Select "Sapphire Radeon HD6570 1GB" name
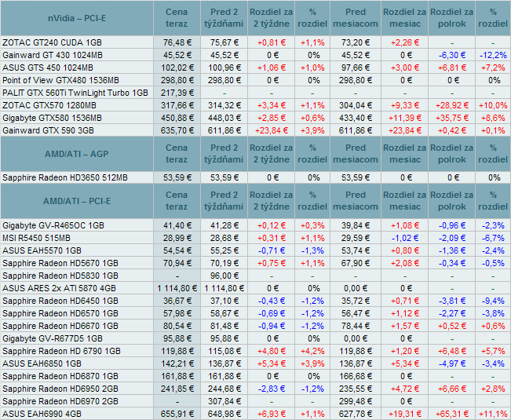Viewport: 511px width, 420px height. 60,313
